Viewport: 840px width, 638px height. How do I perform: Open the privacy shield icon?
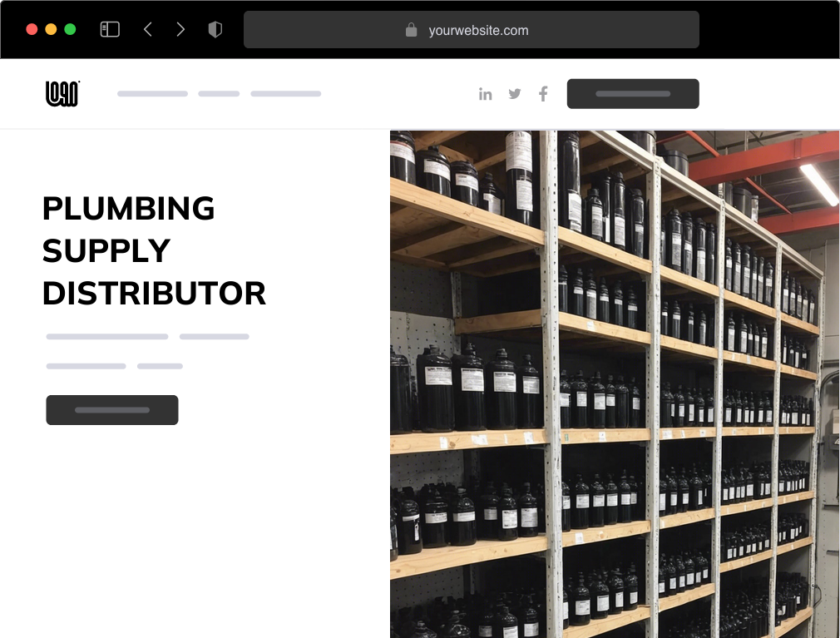click(x=215, y=30)
